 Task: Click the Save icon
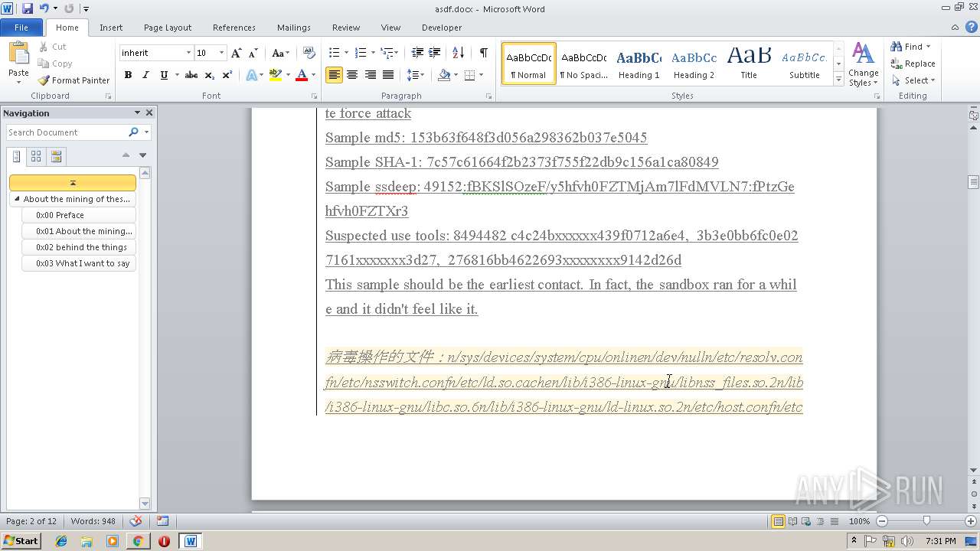coord(28,8)
